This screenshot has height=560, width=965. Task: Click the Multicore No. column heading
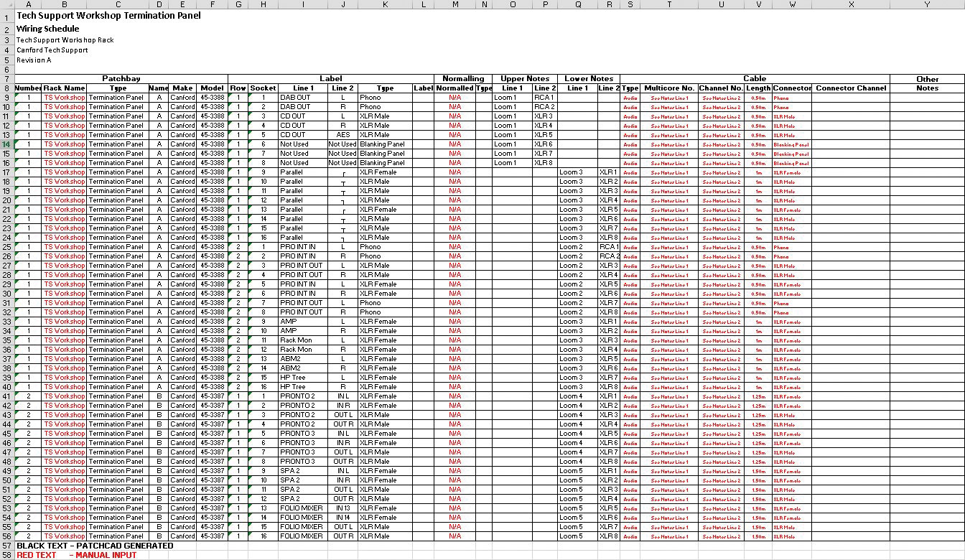[668, 88]
